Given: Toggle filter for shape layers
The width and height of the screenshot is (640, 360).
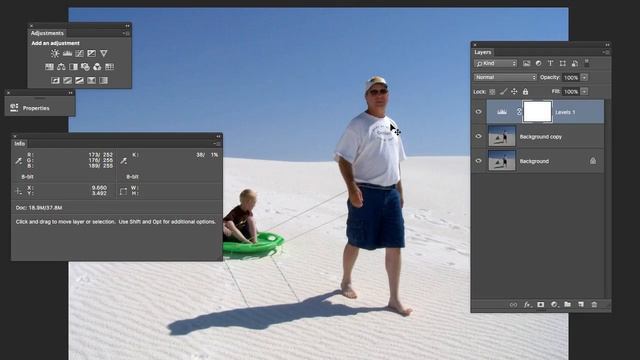Looking at the screenshot, I should click(563, 63).
